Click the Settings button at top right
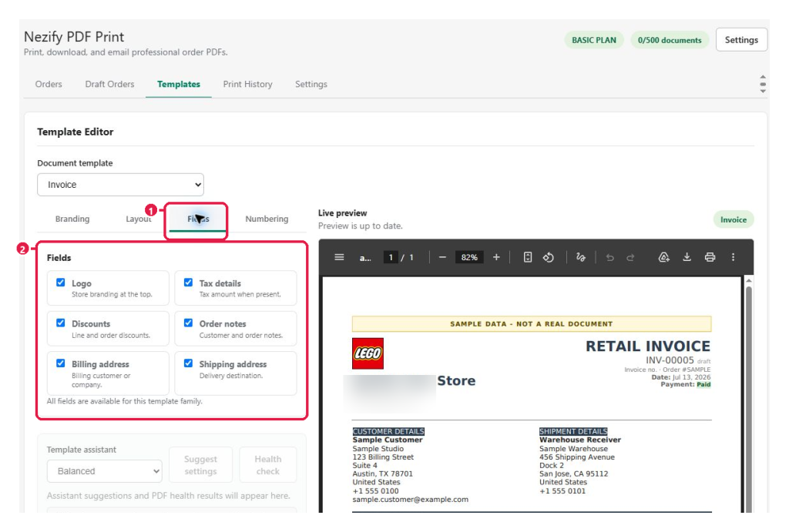 741,40
